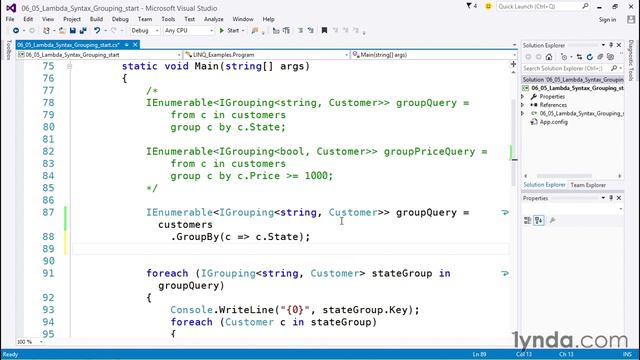Open the Edit menu
Image resolution: width=640 pixels, height=360 pixels.
(x=28, y=19)
